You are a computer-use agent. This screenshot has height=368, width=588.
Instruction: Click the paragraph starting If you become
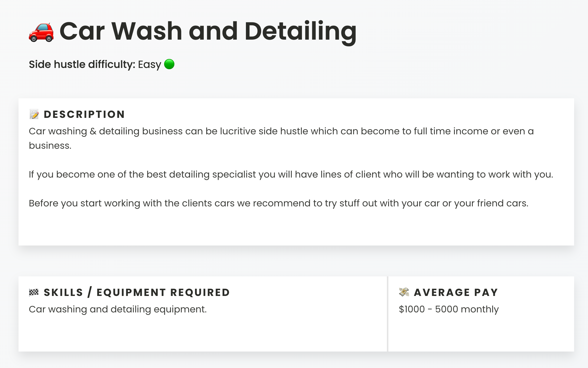(x=291, y=174)
